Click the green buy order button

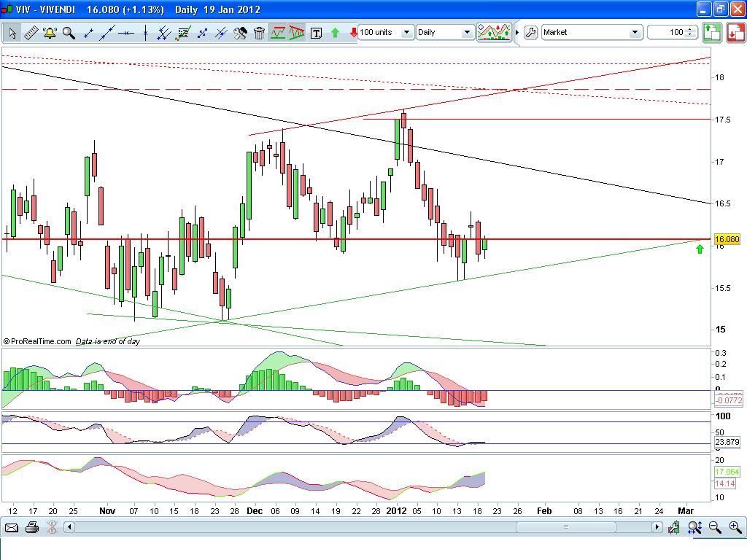(712, 33)
